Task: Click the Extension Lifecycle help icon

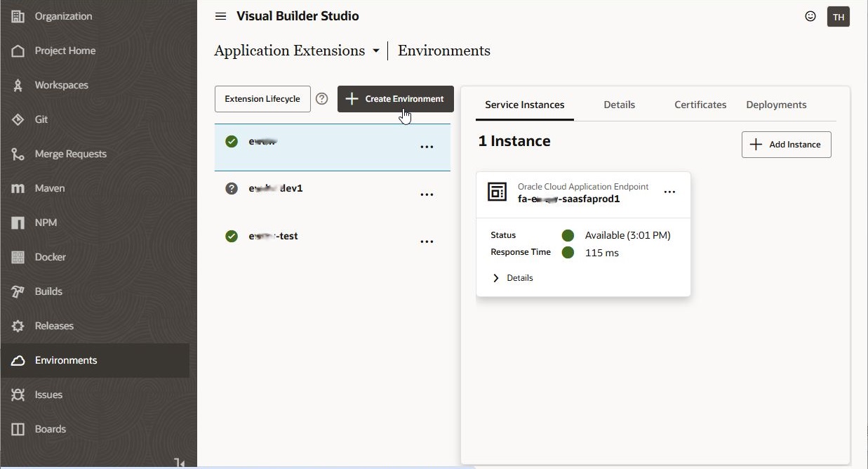Action: pos(322,99)
